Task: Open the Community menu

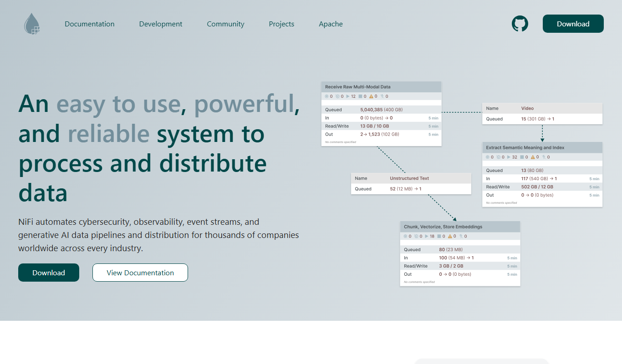Action: [225, 24]
